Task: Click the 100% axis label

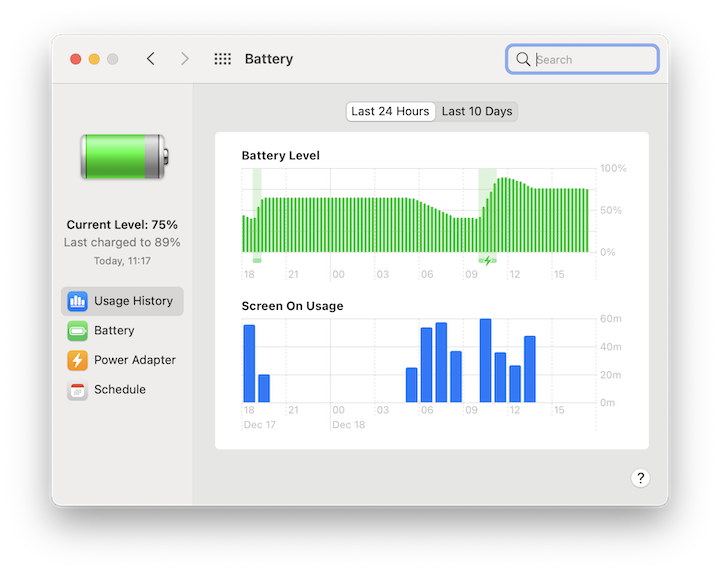Action: [613, 169]
